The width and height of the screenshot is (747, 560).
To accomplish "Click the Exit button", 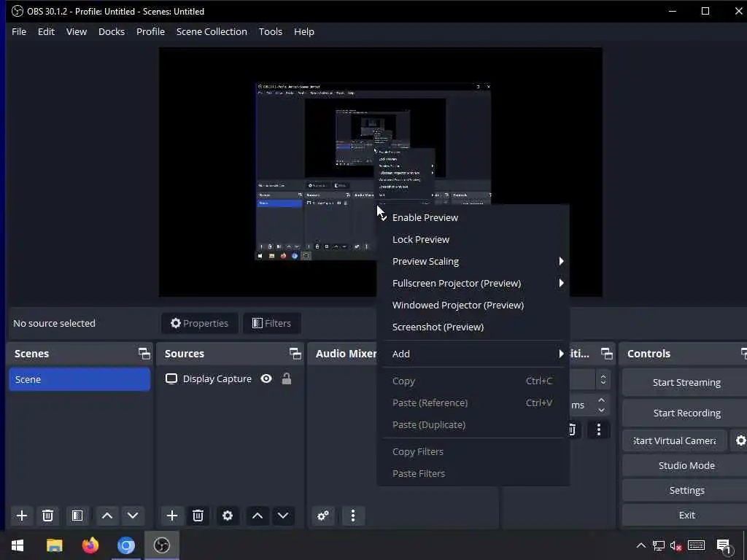I will coord(686,516).
